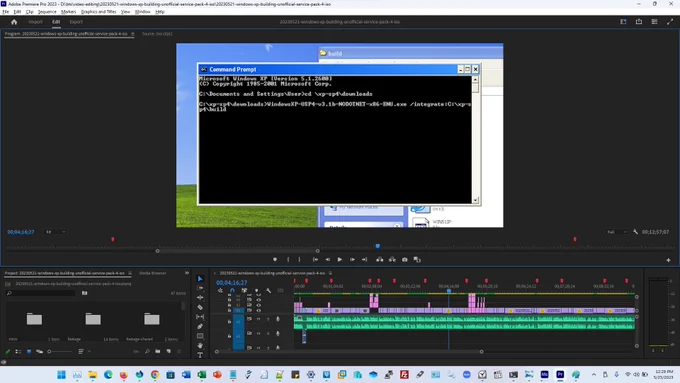Toggle eye visibility for track V2
Image resolution: width=680 pixels, height=383 pixels.
click(x=258, y=305)
